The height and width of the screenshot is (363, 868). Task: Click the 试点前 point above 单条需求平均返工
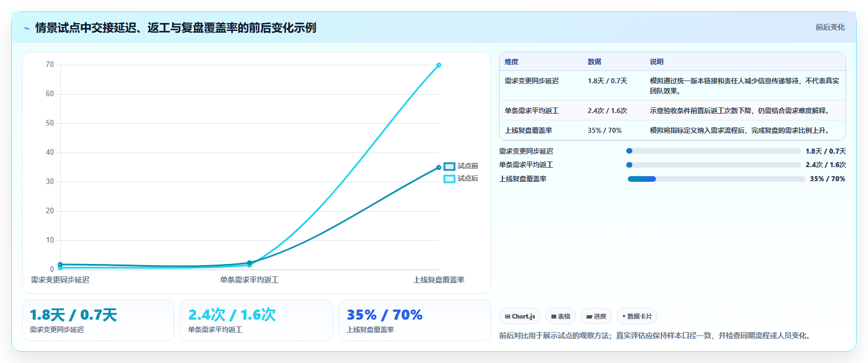tap(250, 263)
